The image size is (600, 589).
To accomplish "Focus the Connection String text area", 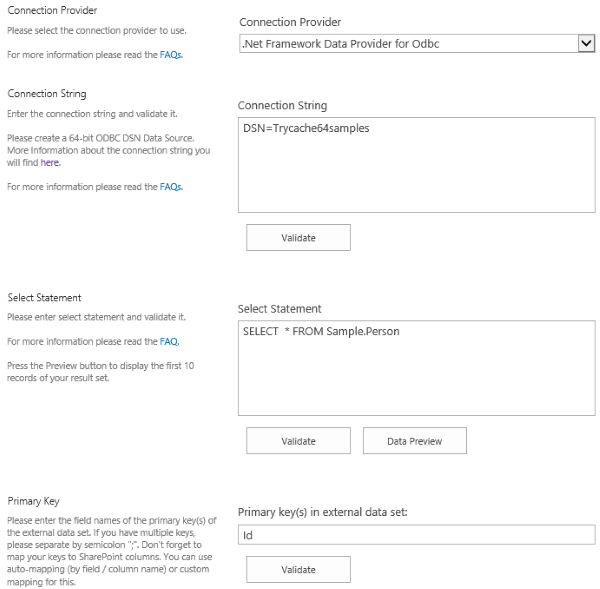I will tap(416, 164).
